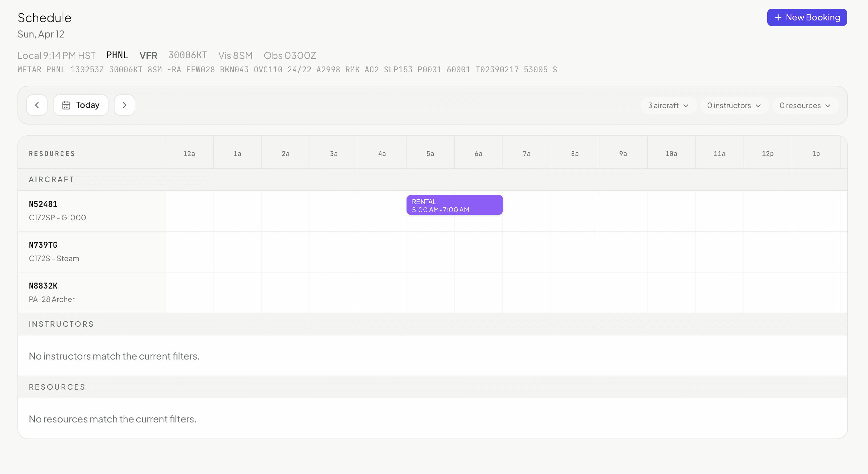The height and width of the screenshot is (474, 868).
Task: Advance to the next day with the right chevron
Action: click(x=124, y=105)
